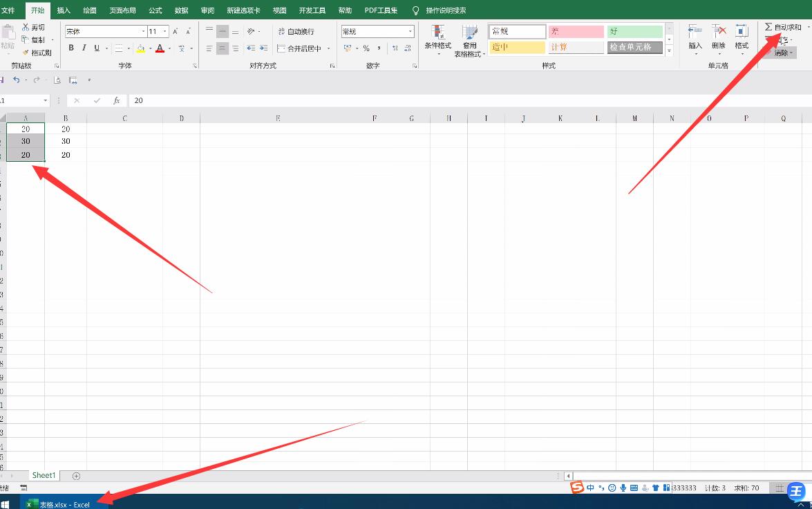Switch to the Insert (插入) ribbon tab
The width and height of the screenshot is (812, 509).
coord(64,10)
